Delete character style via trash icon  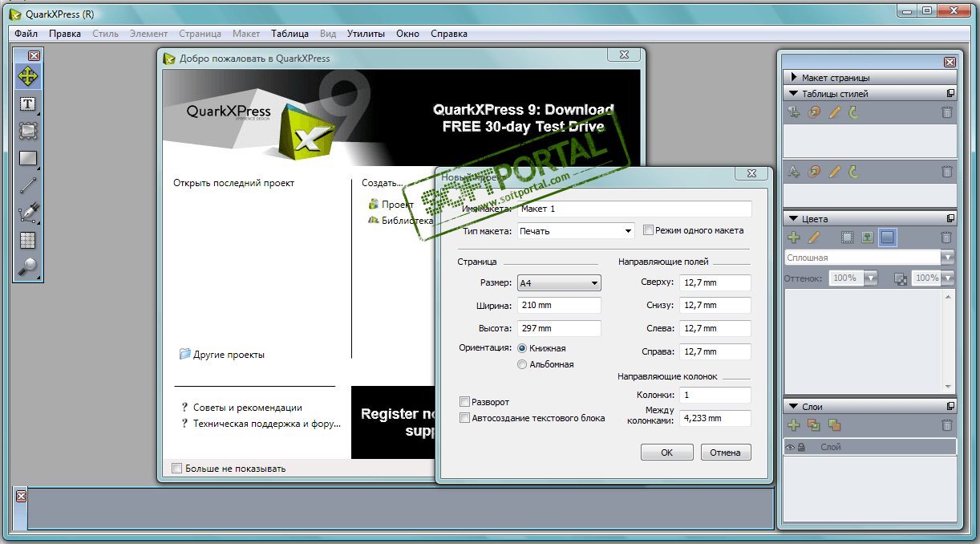pyautogui.click(x=947, y=171)
